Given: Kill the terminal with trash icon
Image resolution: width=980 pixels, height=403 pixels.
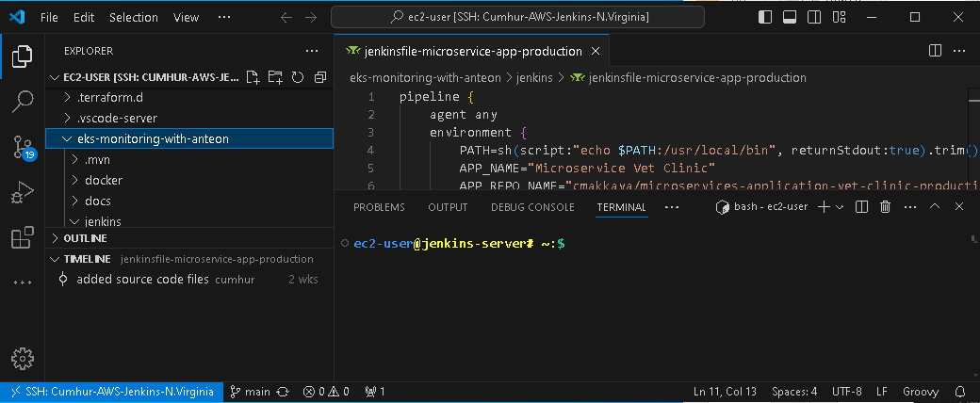Looking at the screenshot, I should 886,207.
